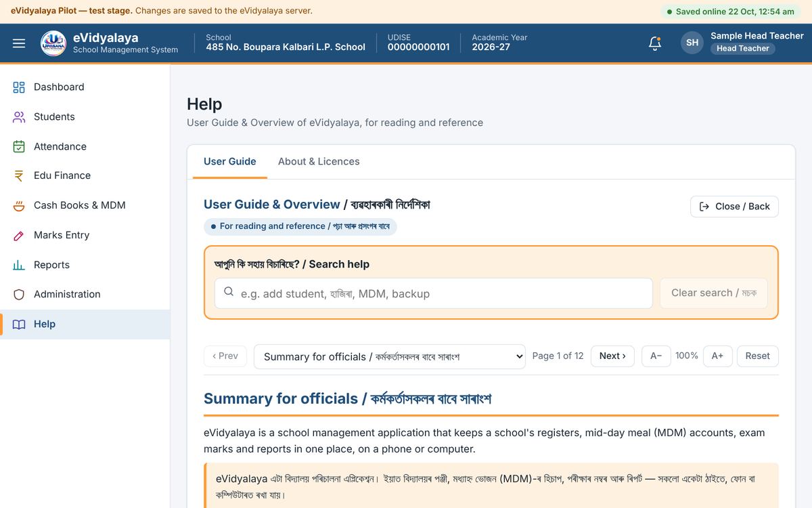Open Edu Finance via its rupee icon
The width and height of the screenshot is (812, 508).
tap(19, 175)
